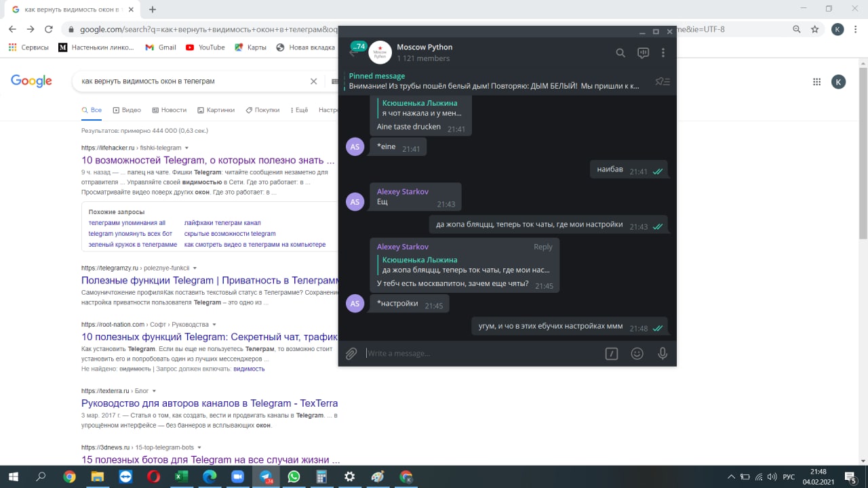Viewport: 868px width, 488px height.
Task: Open the bot commands slash icon
Action: click(612, 353)
